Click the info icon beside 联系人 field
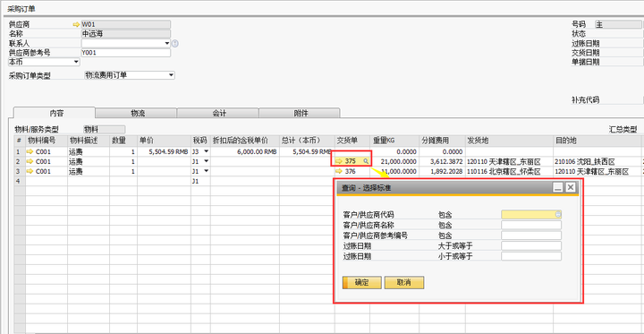644x334 pixels. coord(175,43)
